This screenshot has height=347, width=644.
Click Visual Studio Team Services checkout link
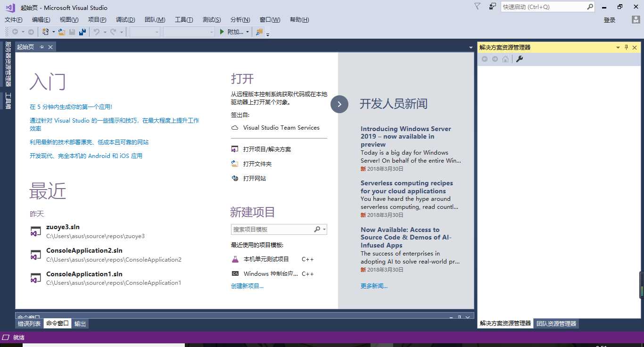click(x=281, y=127)
